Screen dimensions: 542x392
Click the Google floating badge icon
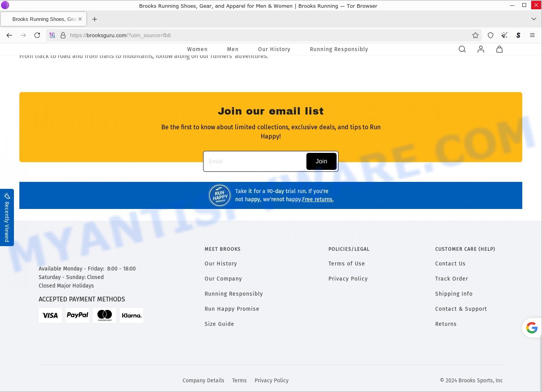(x=532, y=328)
